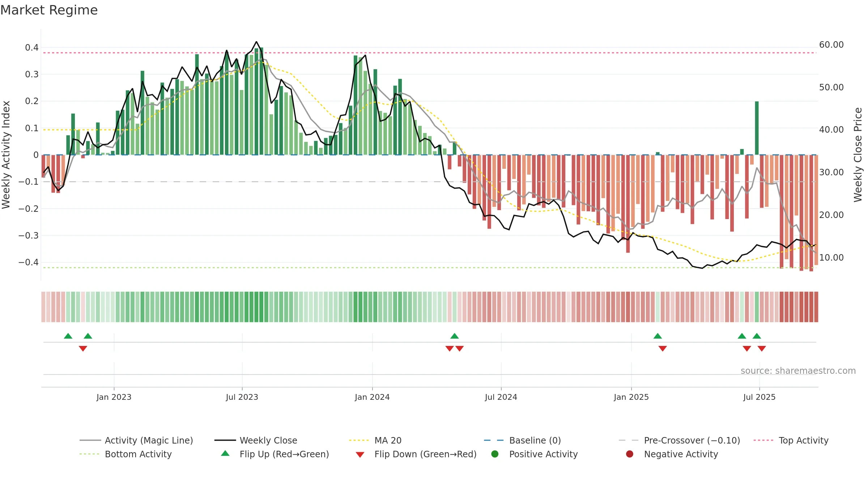Click the black Weekly Close line sample
This screenshot has height=488, width=868.
click(225, 440)
